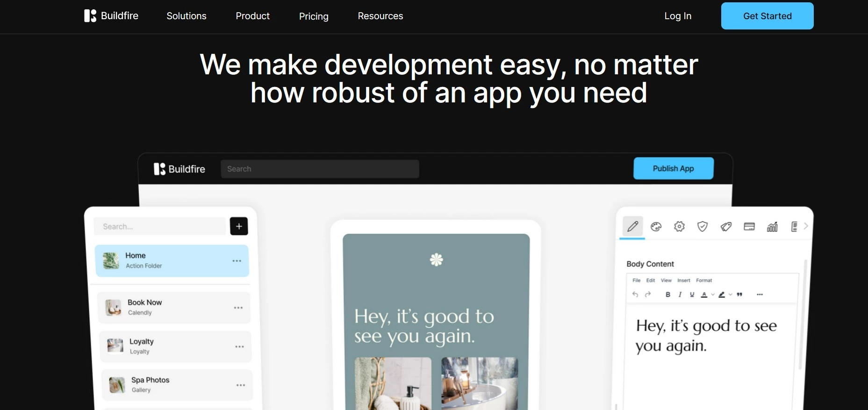
Task: Click the Log In link
Action: [678, 16]
